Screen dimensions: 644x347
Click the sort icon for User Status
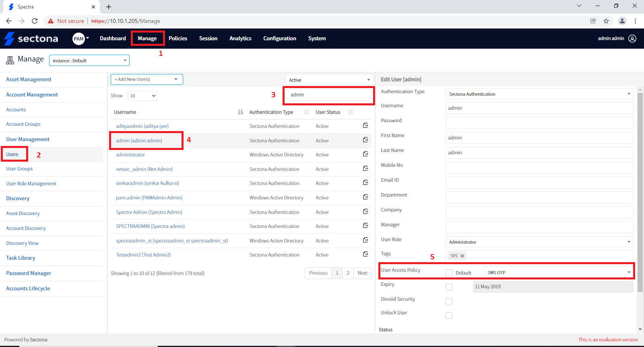[x=350, y=112]
